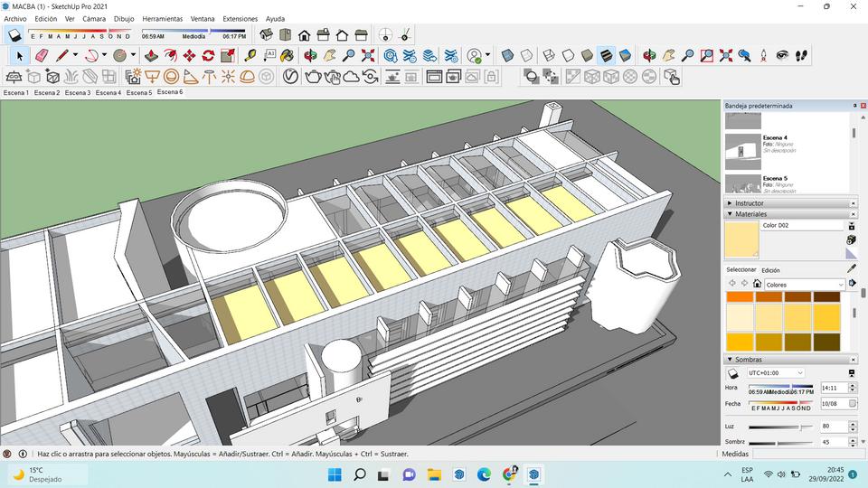Screen dimensions: 868x488
Task: Choose the Paint Bucket tool
Action: point(288,56)
